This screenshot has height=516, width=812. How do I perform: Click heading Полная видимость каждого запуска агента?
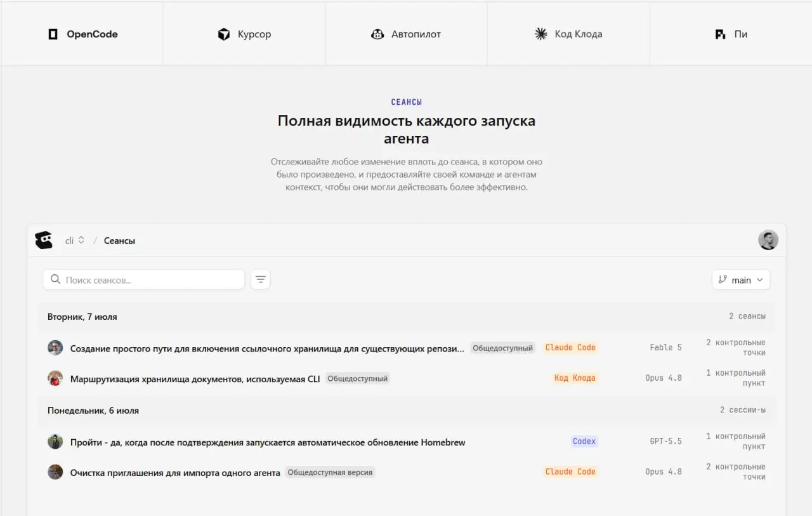407,129
